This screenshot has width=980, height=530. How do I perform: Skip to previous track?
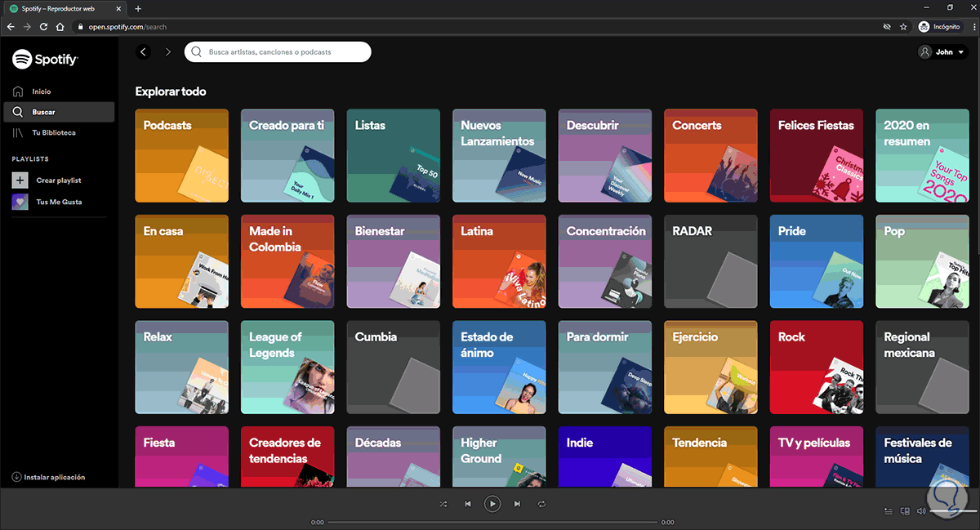point(467,504)
